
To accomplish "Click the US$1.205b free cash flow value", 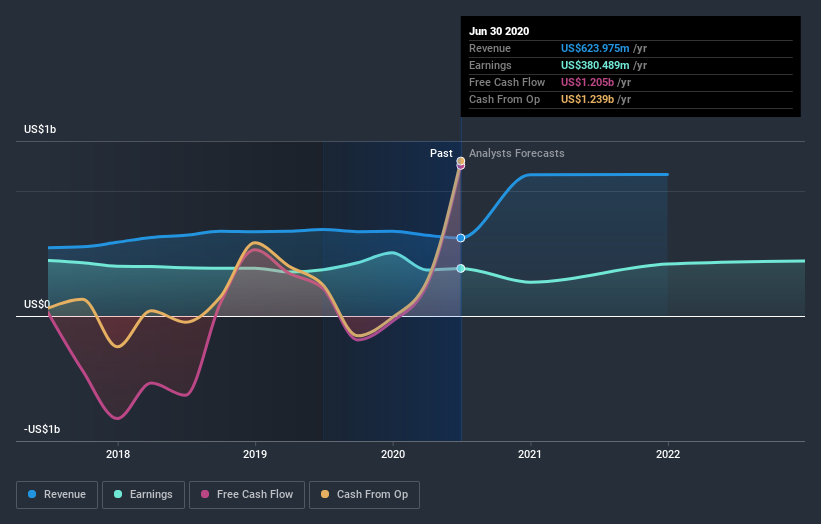I will [587, 82].
